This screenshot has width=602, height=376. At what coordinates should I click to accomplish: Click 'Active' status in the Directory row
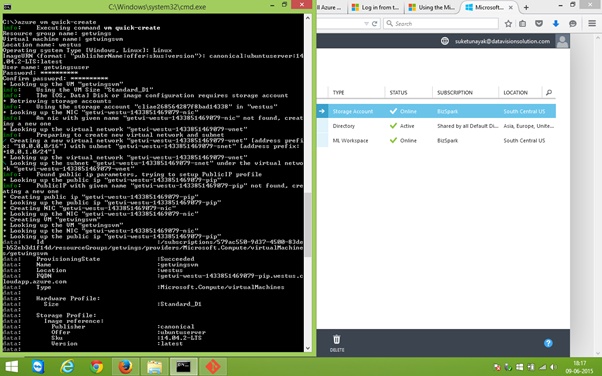point(407,126)
